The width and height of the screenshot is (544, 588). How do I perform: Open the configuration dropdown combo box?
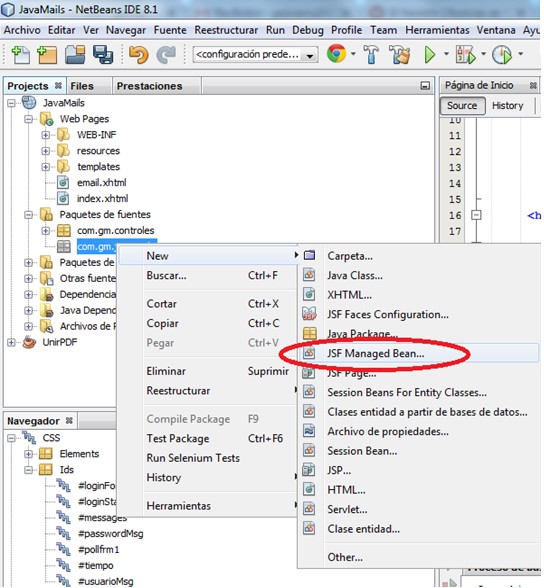coord(255,55)
